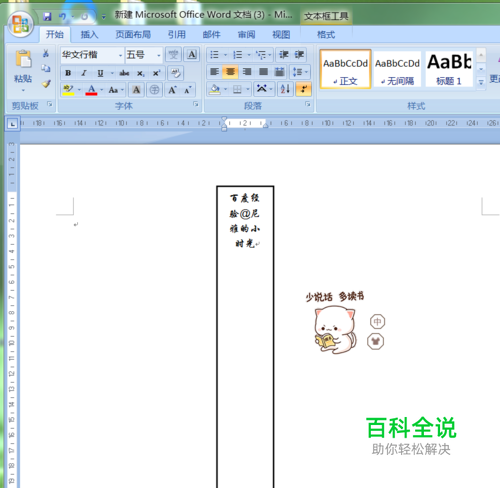Screen dimensions: 500x488
Task: Apply paragraph shading paint bucket
Action: tap(215, 89)
